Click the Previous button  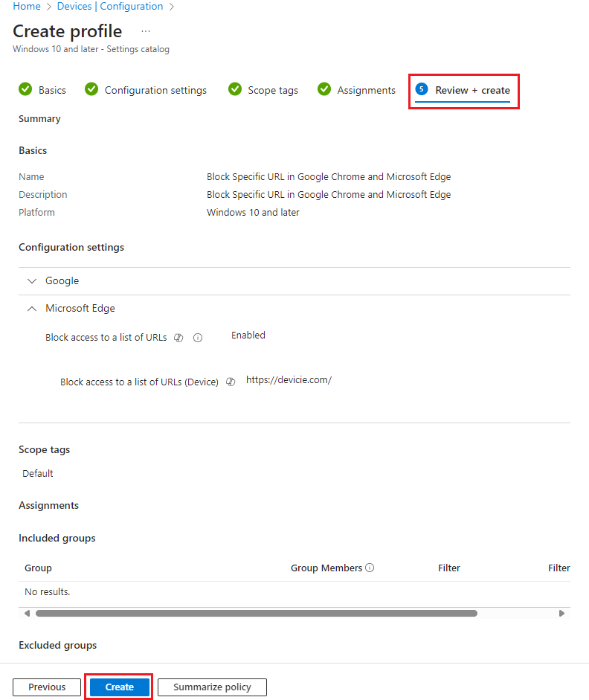point(47,687)
